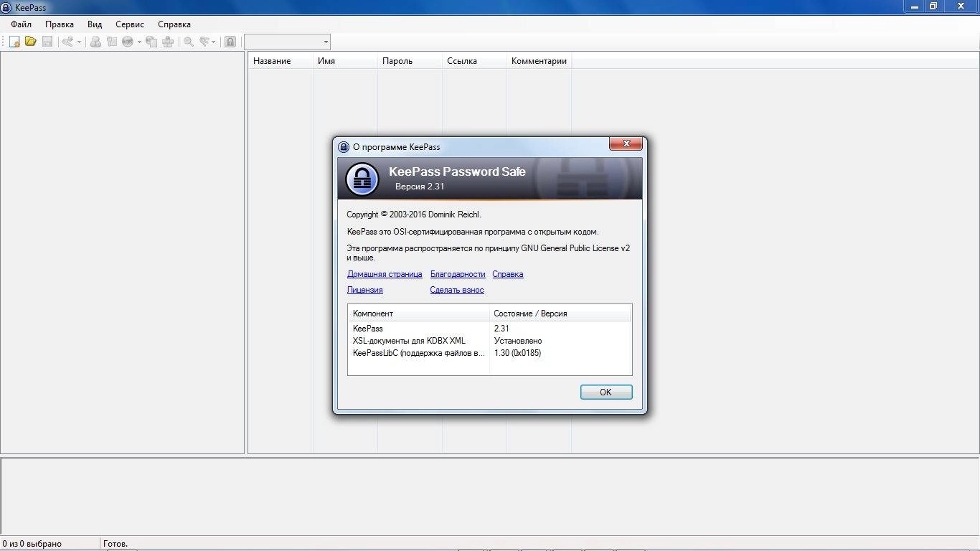Click the Ссылка column header

click(474, 61)
